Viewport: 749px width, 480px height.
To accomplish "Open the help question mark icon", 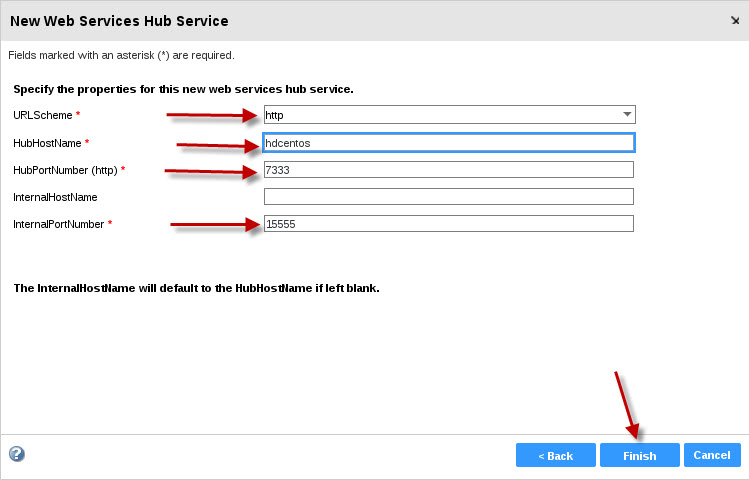I will (17, 454).
